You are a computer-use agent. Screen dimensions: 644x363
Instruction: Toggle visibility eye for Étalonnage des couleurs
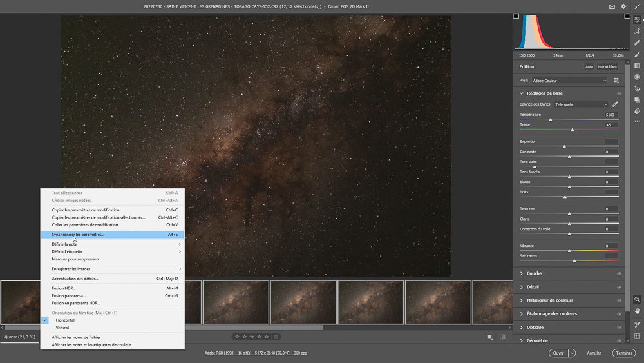click(x=619, y=314)
